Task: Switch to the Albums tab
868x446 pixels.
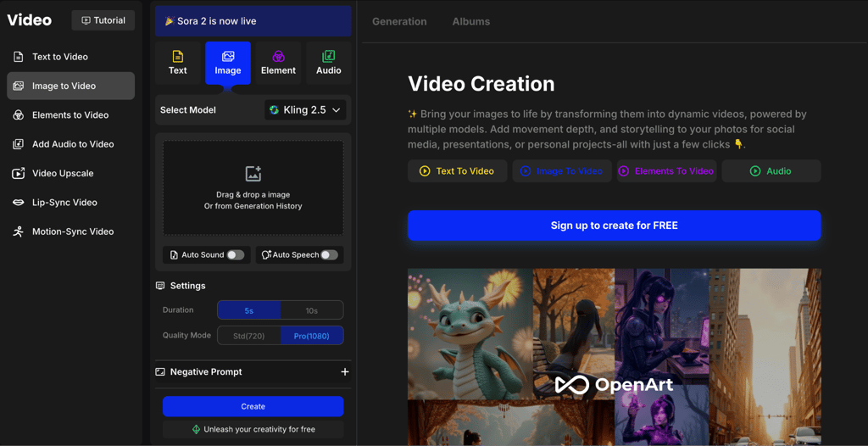Action: 471,21
